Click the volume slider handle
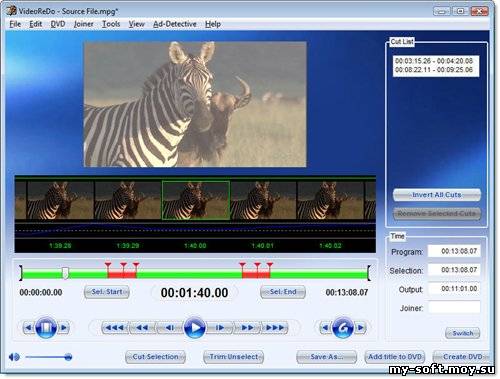This screenshot has height=379, width=500. point(68,357)
